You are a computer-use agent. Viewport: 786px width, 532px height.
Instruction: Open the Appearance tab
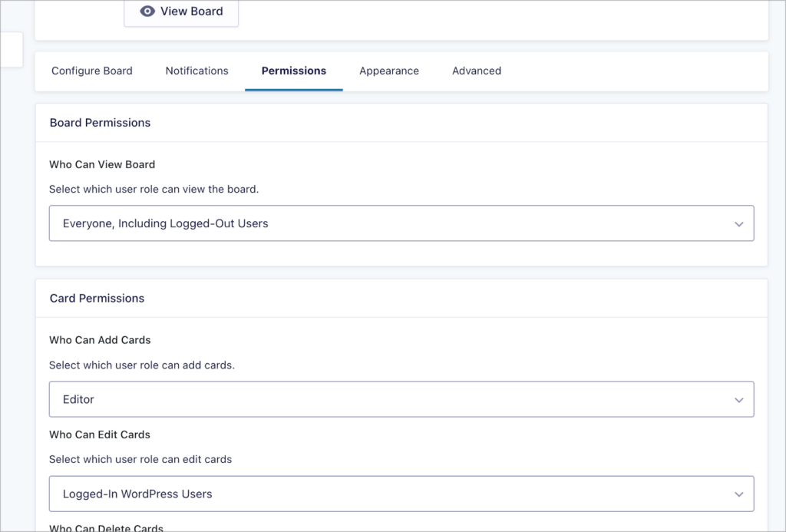tap(389, 71)
